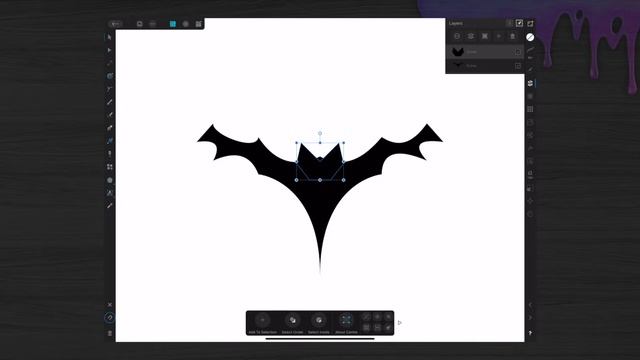Open the active Layers studio icon
This screenshot has height=360, width=640.
tap(530, 83)
